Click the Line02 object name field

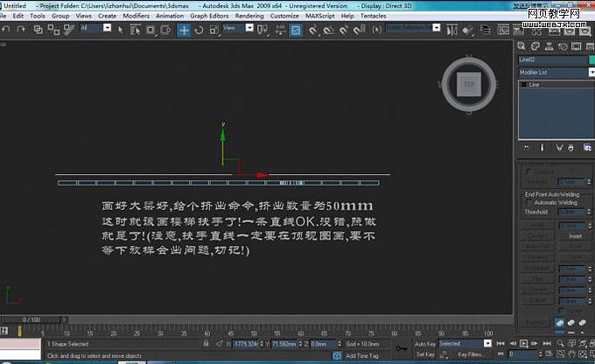point(552,59)
